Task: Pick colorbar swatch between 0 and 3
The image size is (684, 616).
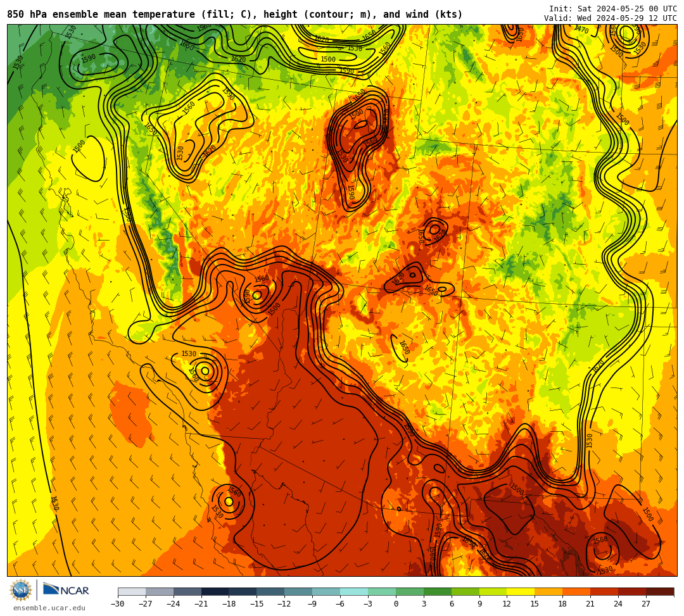Action: click(410, 591)
